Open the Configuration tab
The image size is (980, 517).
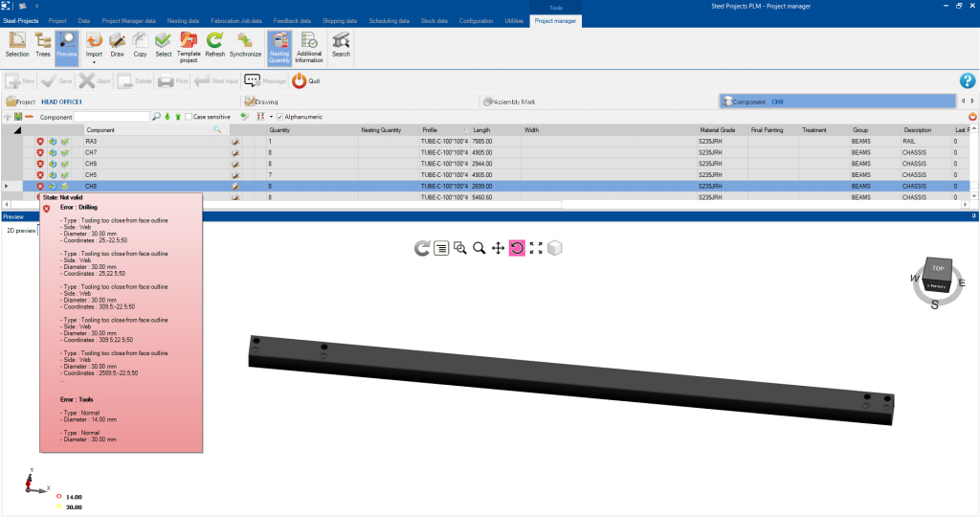click(477, 21)
